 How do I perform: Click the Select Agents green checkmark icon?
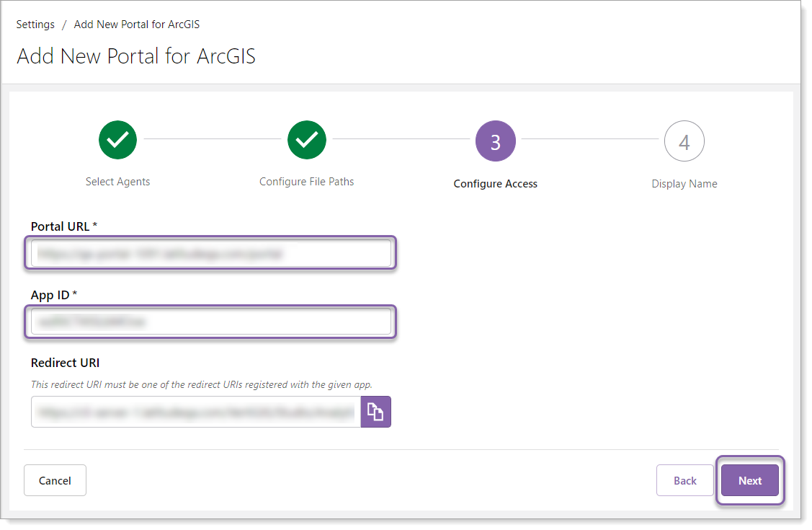[118, 140]
